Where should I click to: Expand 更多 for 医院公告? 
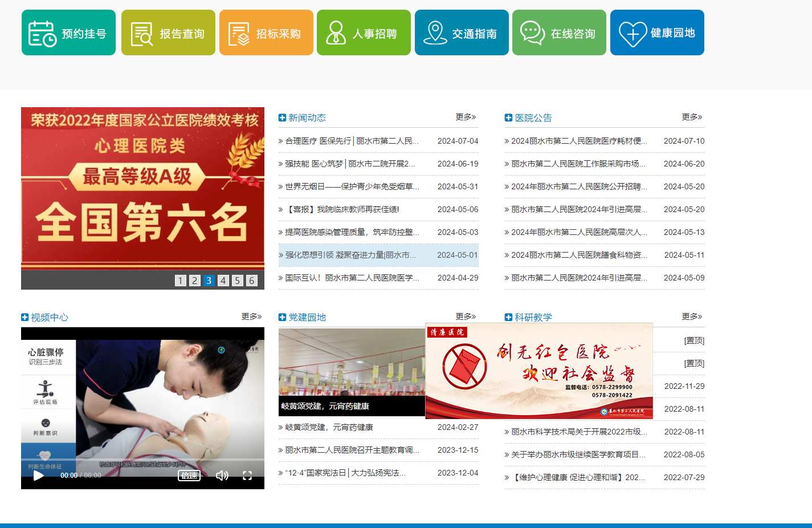coord(692,117)
